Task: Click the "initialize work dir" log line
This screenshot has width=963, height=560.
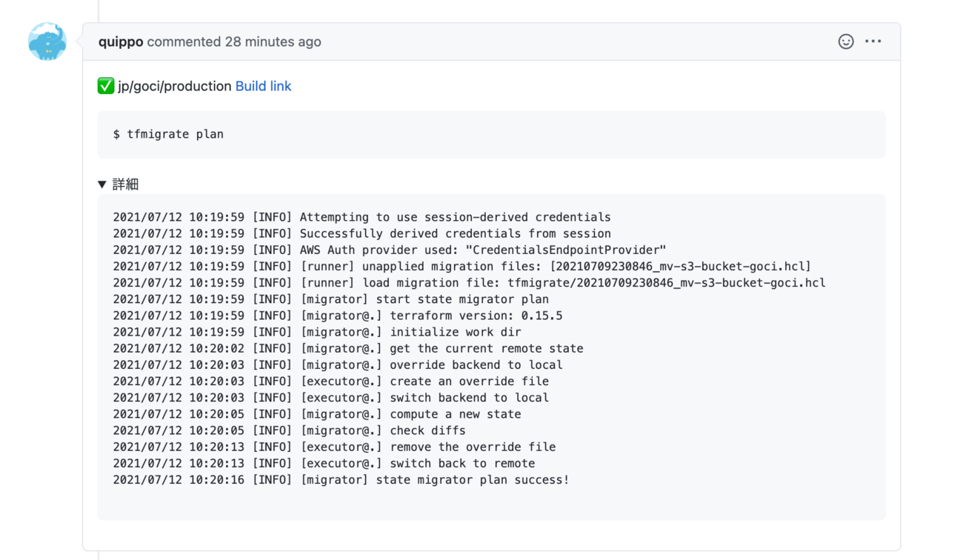Action: tap(317, 332)
